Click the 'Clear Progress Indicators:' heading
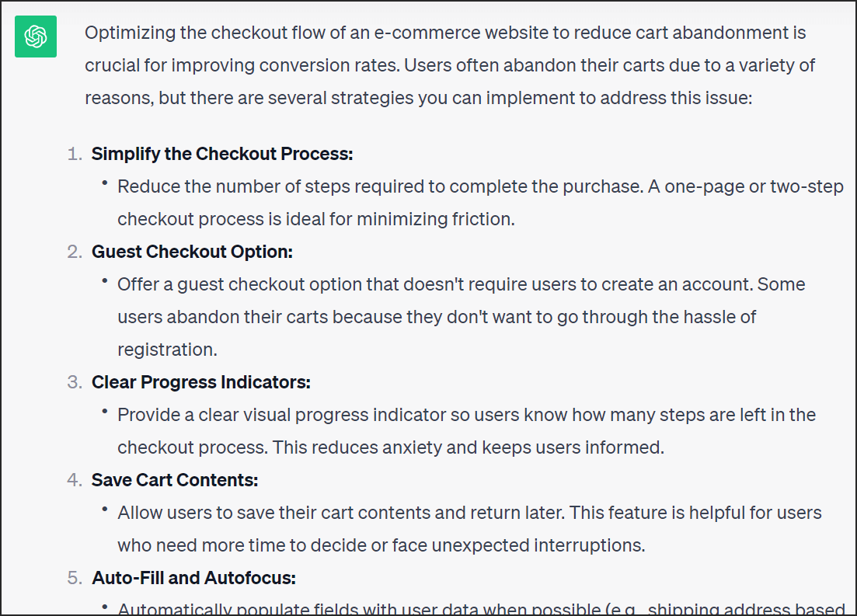Image resolution: width=857 pixels, height=616 pixels. (200, 383)
